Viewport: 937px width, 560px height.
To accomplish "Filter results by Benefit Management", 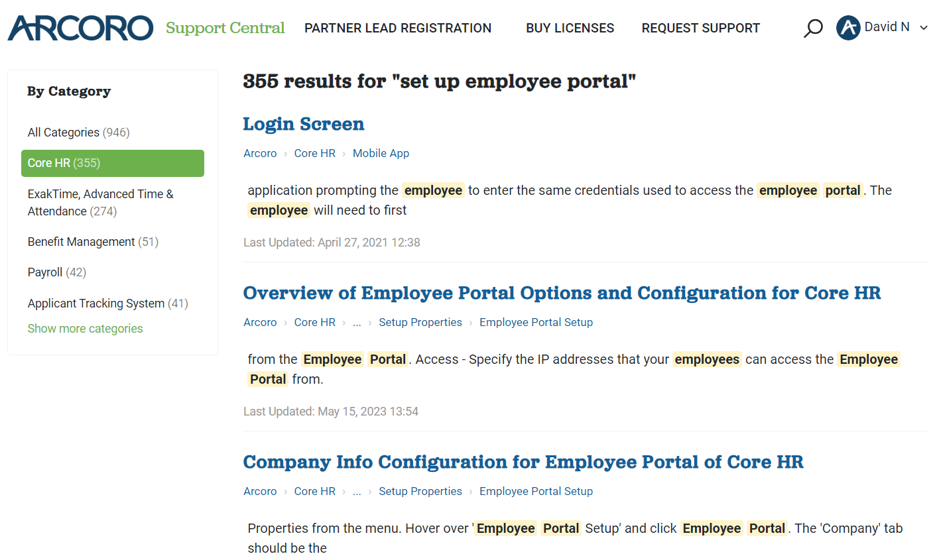I will [x=94, y=242].
